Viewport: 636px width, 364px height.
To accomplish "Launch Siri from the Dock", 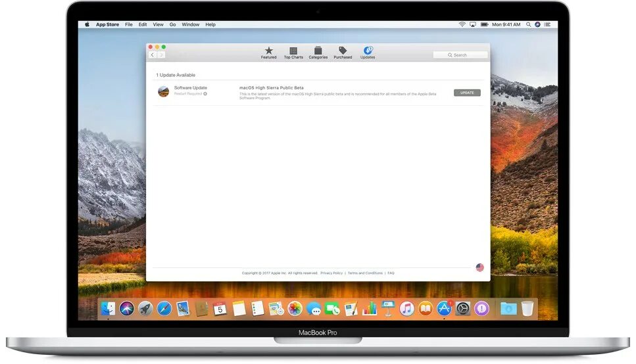I will pos(126,308).
